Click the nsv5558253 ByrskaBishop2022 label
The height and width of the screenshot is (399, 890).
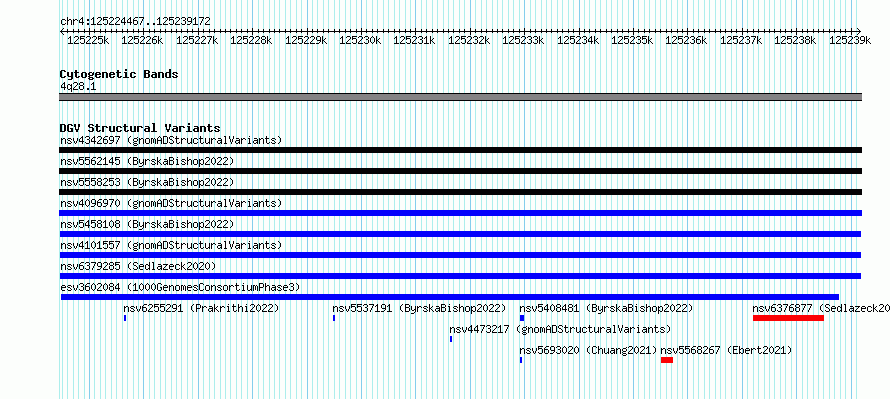point(147,182)
